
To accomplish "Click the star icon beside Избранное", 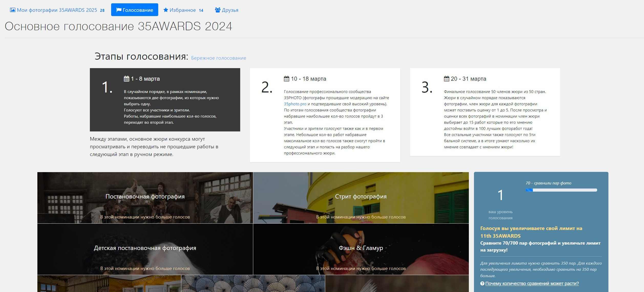I will click(x=166, y=10).
